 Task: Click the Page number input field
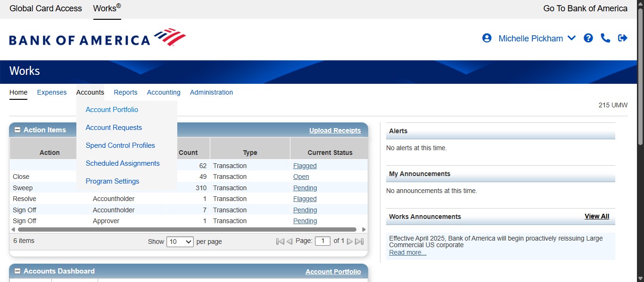point(322,241)
